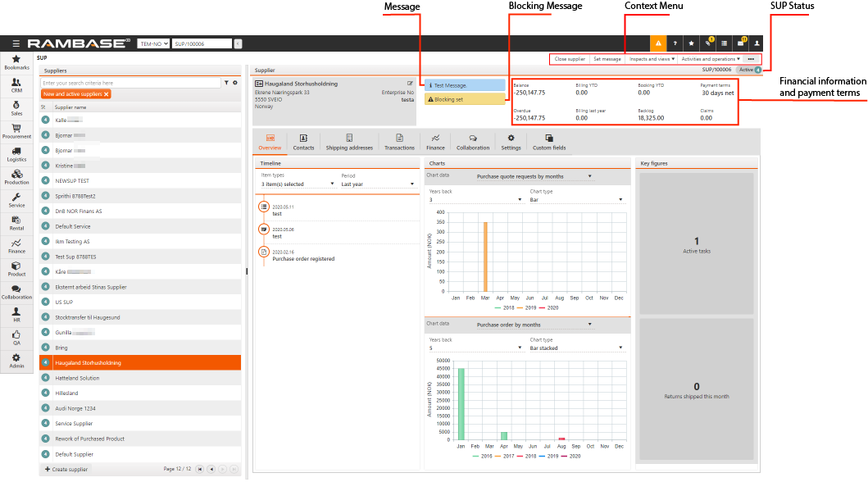Click the supplier search criteria field
The width and height of the screenshot is (868, 482).
130,83
